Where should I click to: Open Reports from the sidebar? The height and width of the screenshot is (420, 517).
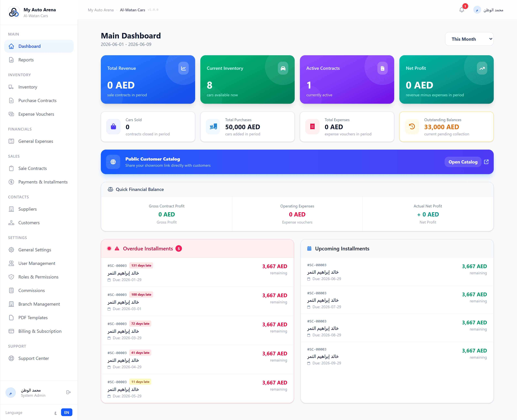point(39,60)
